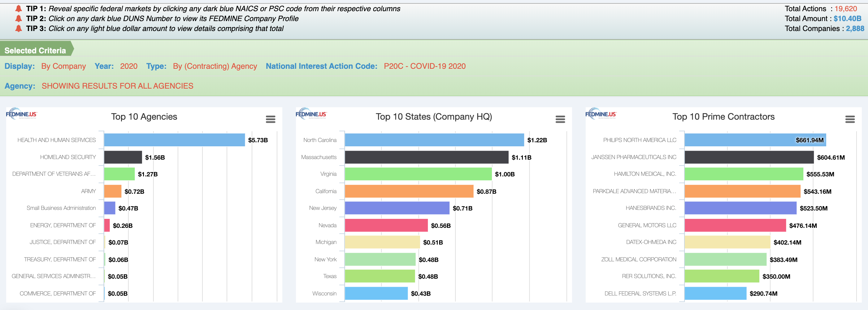Image resolution: width=868 pixels, height=310 pixels.
Task: Click Top 10 Prime Contractors title
Action: coord(723,117)
